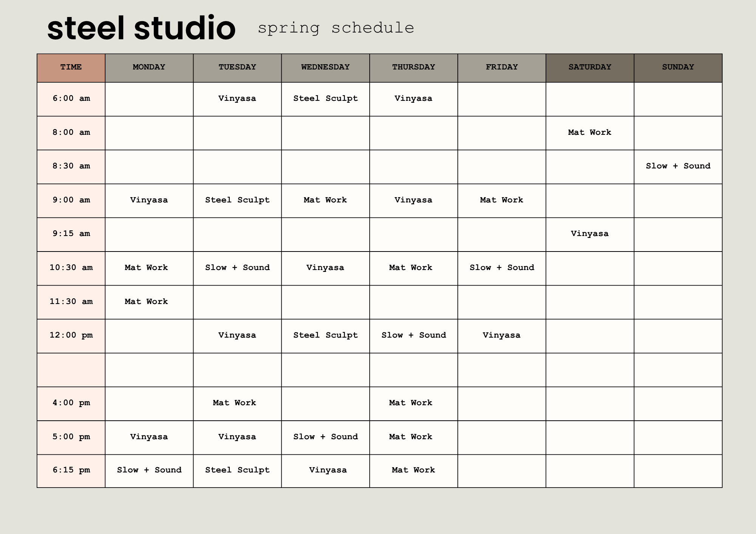Click Monday 6:15 pm Slow + Sound class
The image size is (756, 534).
point(149,470)
